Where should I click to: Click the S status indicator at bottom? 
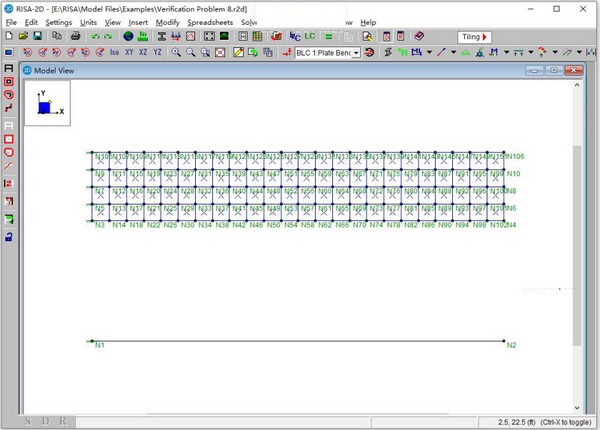click(x=29, y=421)
